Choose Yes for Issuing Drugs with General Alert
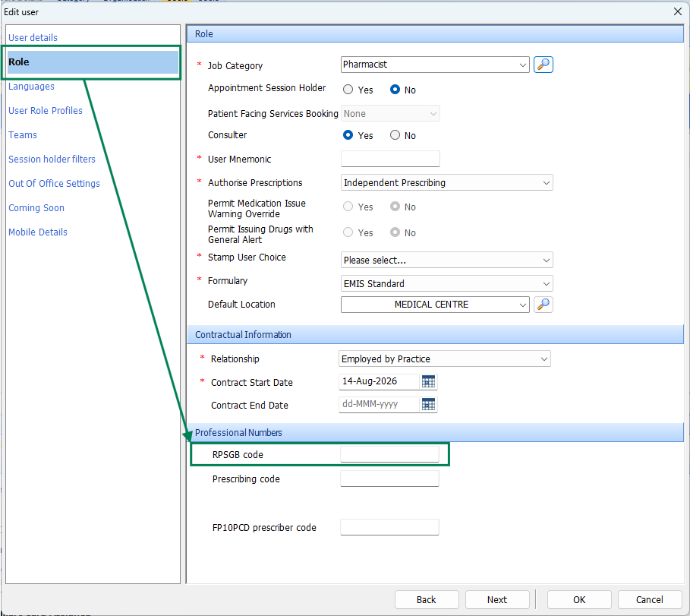 coord(348,232)
